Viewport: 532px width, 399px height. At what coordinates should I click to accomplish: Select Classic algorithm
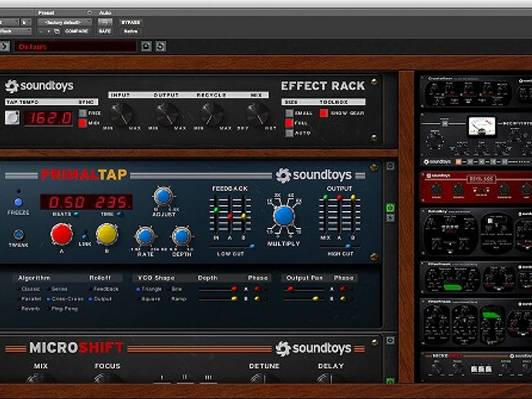(29, 289)
